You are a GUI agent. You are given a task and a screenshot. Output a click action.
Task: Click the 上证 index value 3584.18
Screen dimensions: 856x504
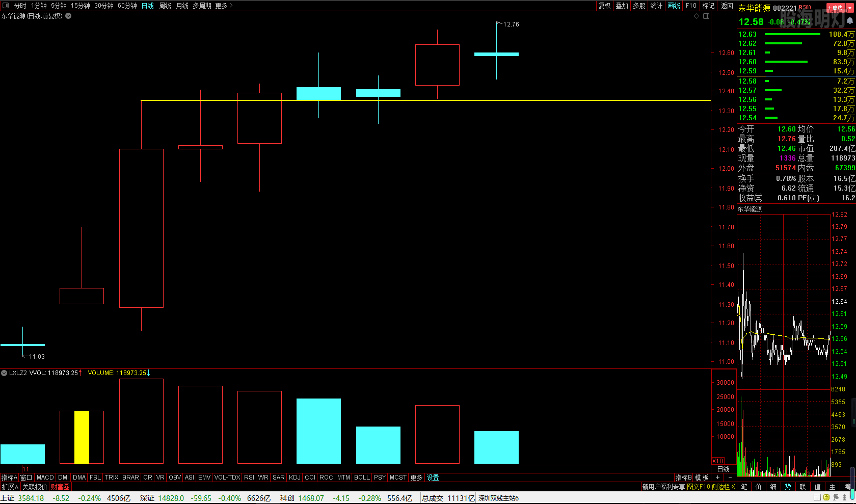pyautogui.click(x=31, y=498)
